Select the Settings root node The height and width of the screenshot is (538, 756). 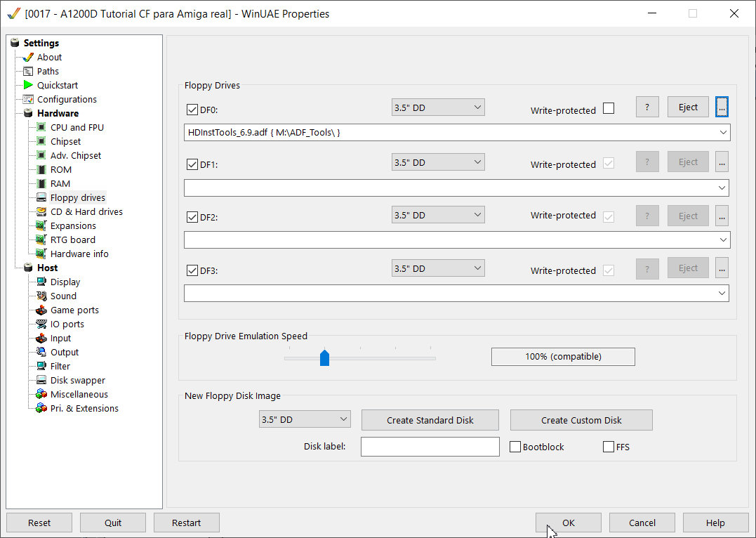click(41, 43)
